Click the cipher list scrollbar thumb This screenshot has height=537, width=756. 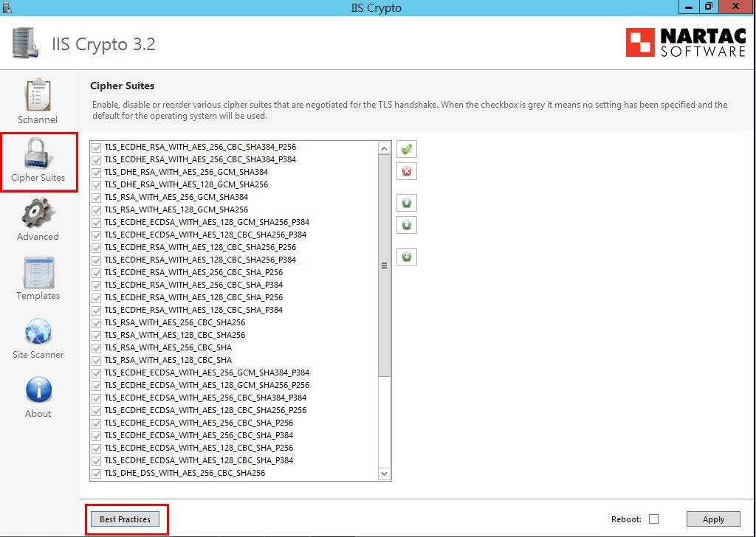tap(384, 266)
